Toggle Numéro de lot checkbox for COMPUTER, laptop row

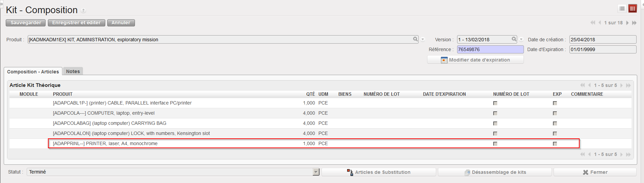tap(495, 113)
